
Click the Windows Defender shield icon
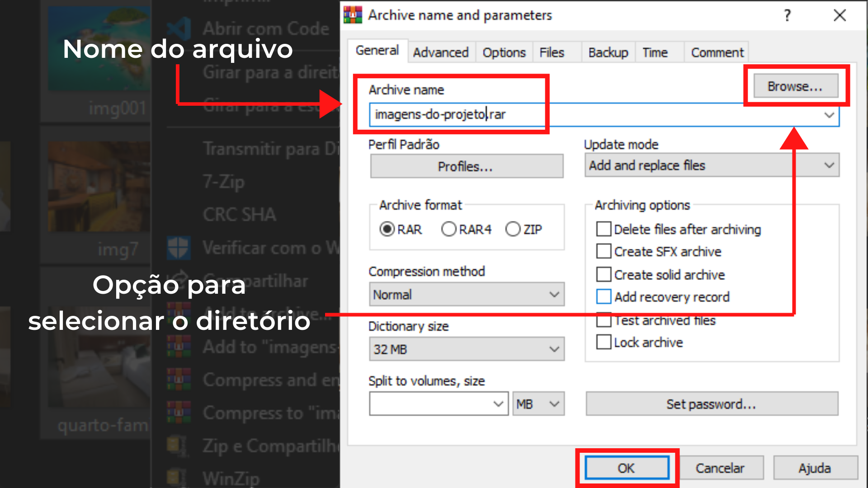point(178,248)
